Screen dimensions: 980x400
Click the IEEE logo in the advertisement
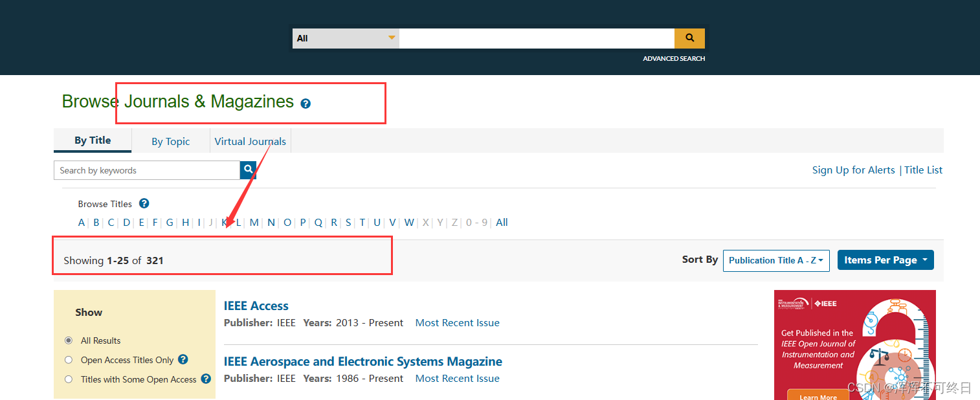click(825, 302)
